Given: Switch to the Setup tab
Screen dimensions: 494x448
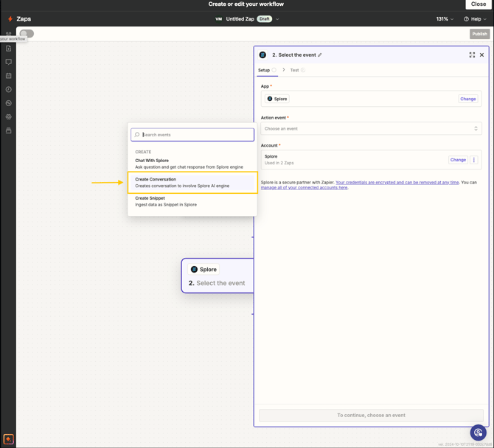Looking at the screenshot, I should point(267,70).
